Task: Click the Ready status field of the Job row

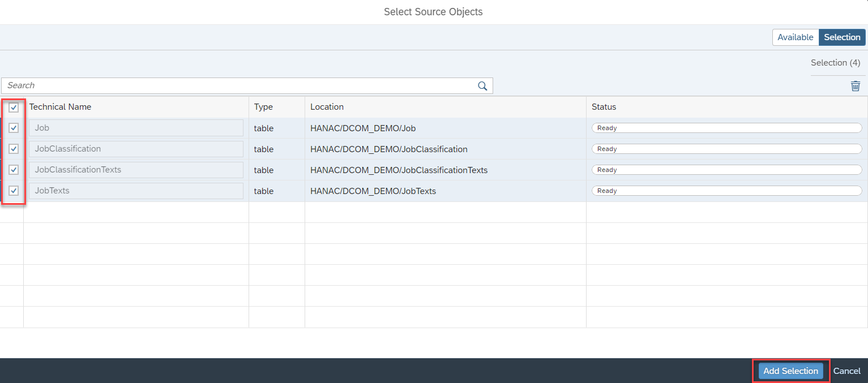Action: tap(726, 127)
